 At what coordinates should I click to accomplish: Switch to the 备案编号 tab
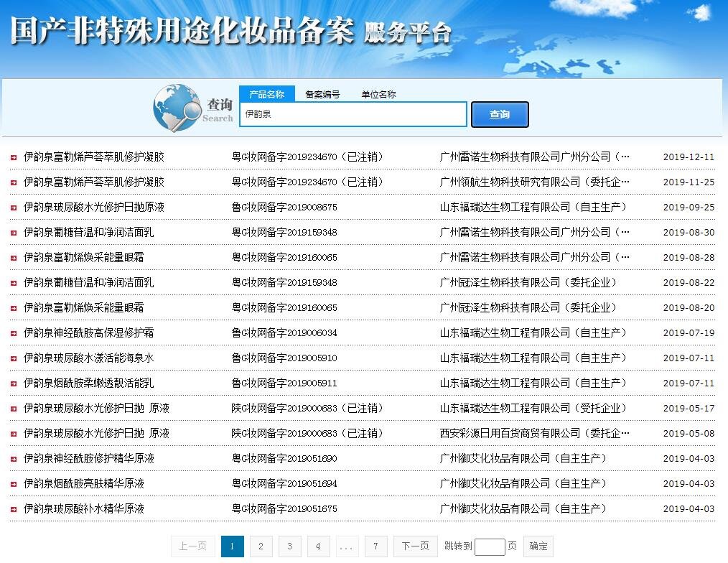coord(322,94)
